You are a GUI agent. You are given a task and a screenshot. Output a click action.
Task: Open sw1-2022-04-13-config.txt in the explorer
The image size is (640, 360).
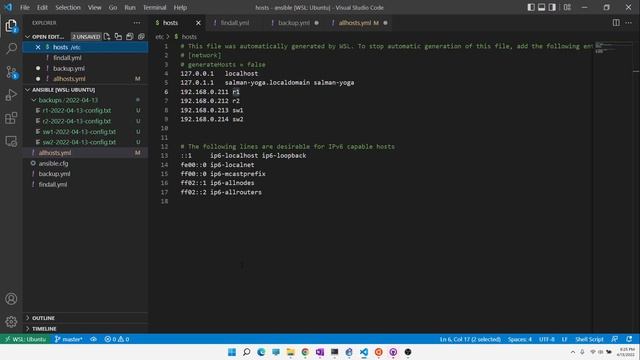[x=79, y=132]
